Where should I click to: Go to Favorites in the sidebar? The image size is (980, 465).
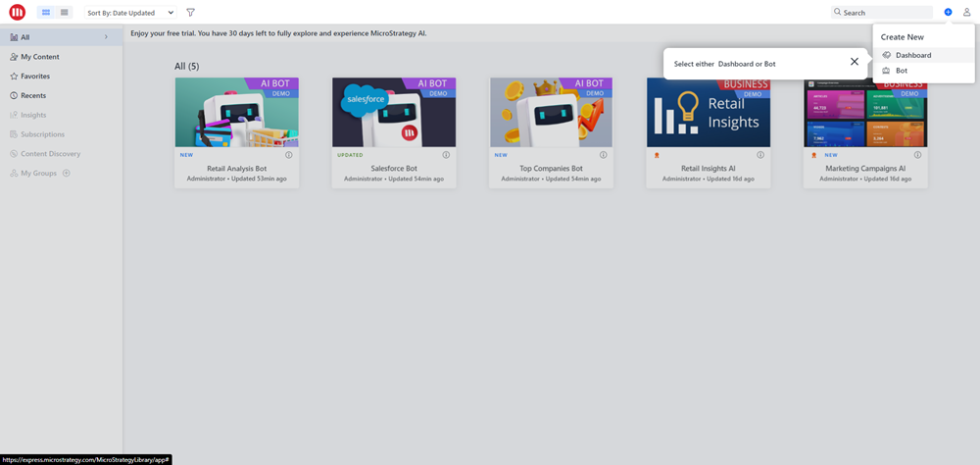click(35, 76)
